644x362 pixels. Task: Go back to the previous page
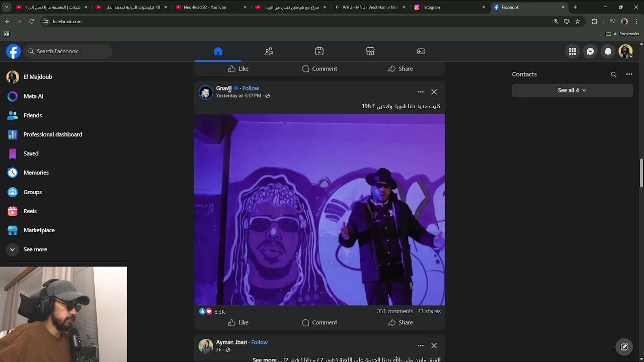pos(7,22)
